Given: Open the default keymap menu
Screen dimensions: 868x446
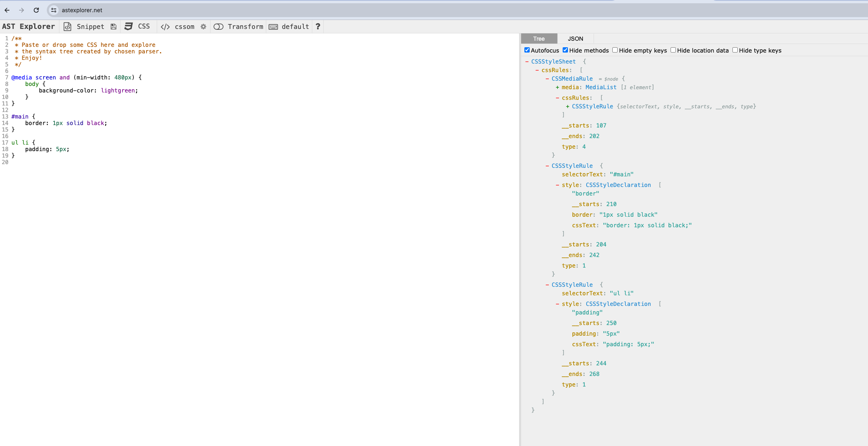Looking at the screenshot, I should click(x=295, y=26).
